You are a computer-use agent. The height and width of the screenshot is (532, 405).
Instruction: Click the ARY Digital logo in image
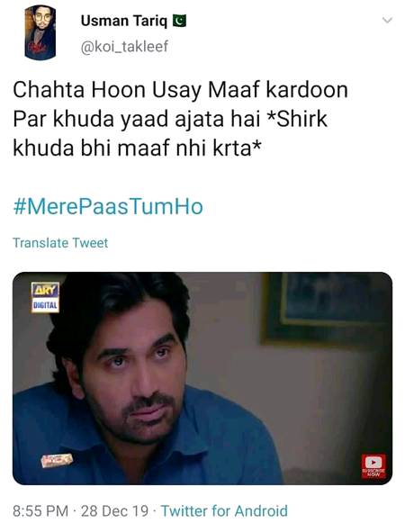45,297
